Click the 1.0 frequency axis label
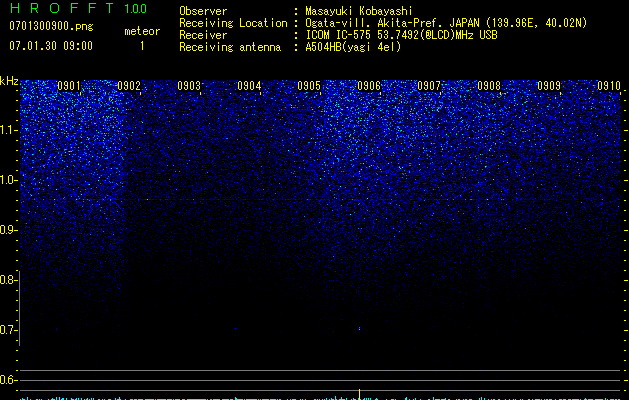629x400 pixels. 9,180
